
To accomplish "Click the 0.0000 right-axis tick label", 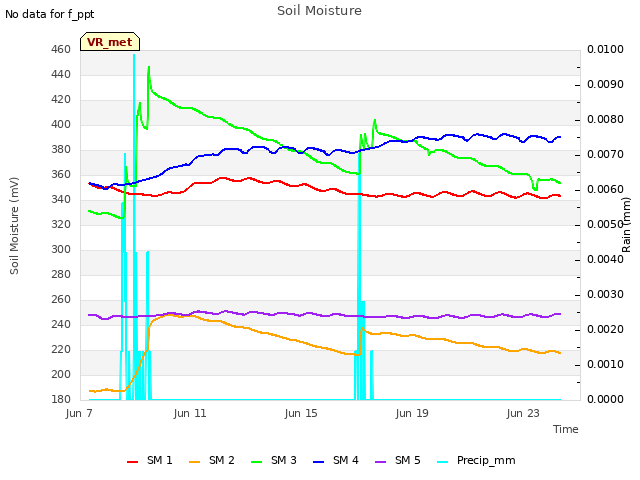I will click(x=605, y=399).
